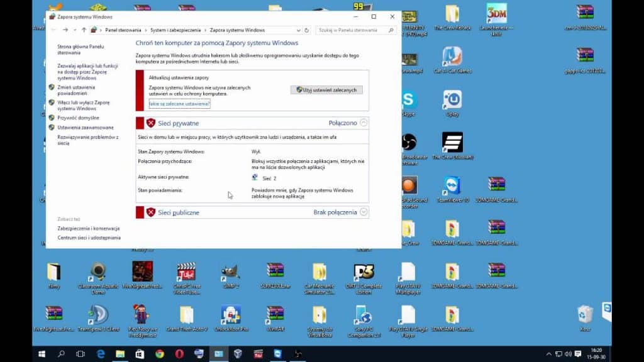This screenshot has height=362, width=644.
Task: Open the 'Grand Theft Auto V' desktop folder
Action: tap(186, 319)
